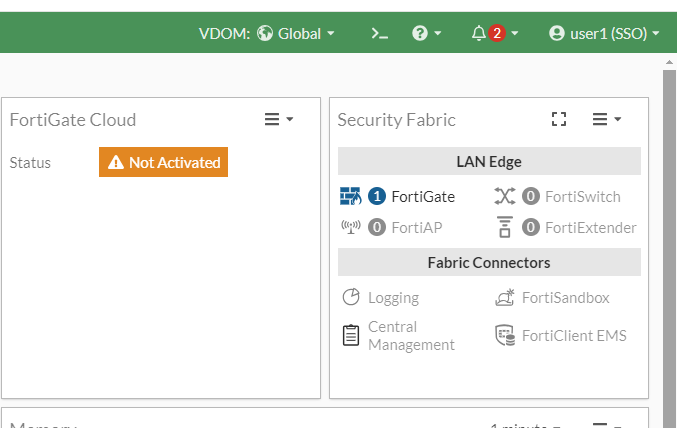Click the Not Activated status button

pos(163,162)
